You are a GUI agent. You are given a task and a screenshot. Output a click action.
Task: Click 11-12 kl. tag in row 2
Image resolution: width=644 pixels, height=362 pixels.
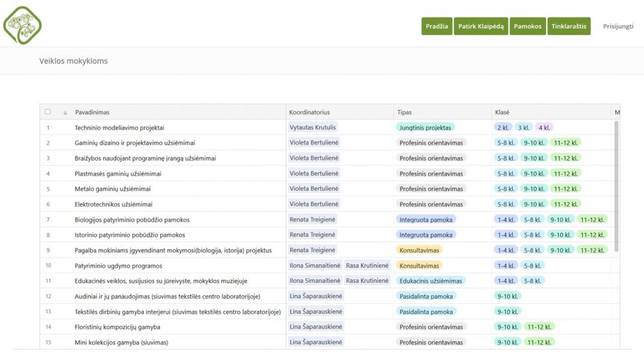(x=566, y=143)
